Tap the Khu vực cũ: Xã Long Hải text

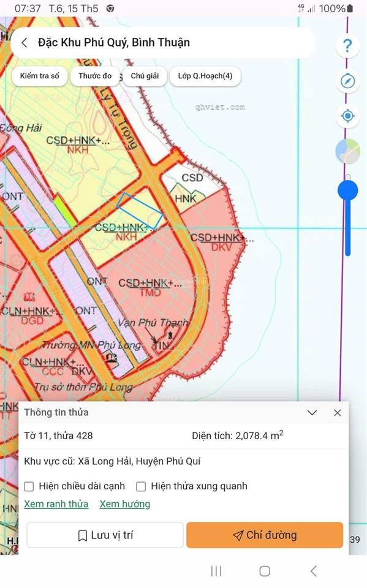[x=112, y=461]
